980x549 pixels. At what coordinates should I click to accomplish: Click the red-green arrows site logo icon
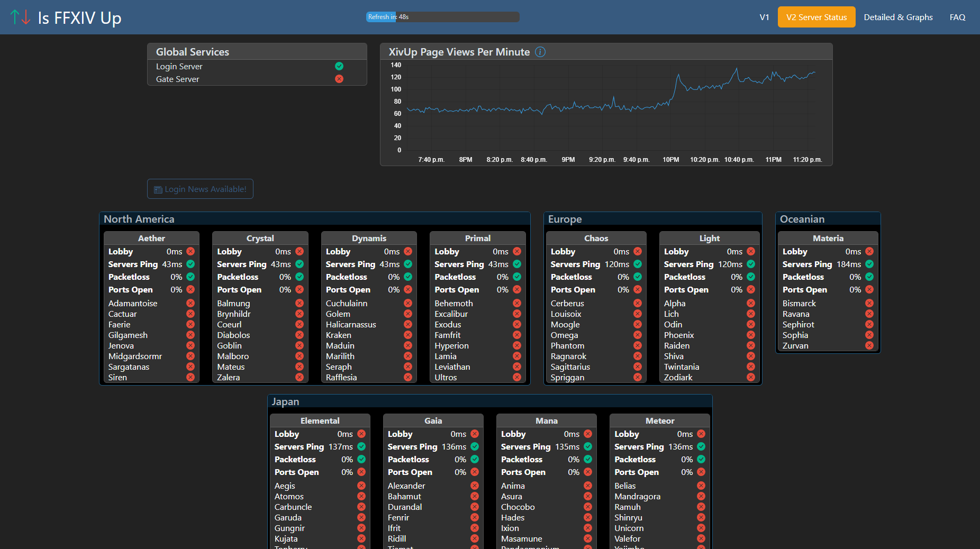pyautogui.click(x=21, y=17)
